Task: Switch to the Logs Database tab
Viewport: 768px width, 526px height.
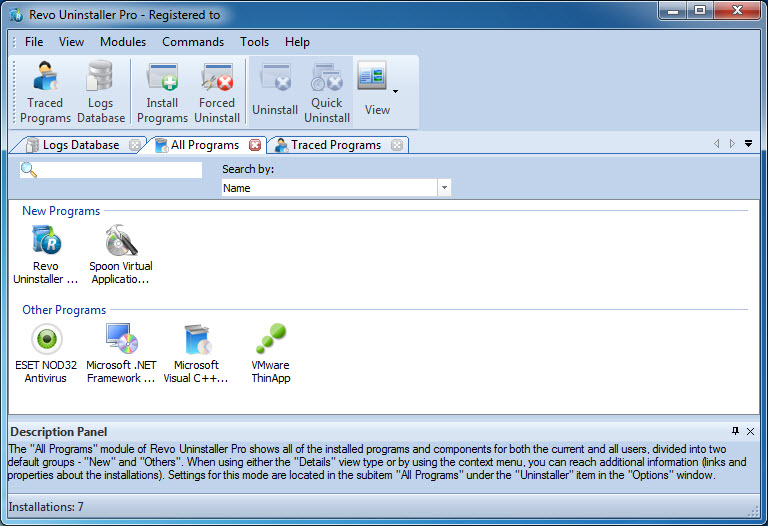Action: (80, 145)
